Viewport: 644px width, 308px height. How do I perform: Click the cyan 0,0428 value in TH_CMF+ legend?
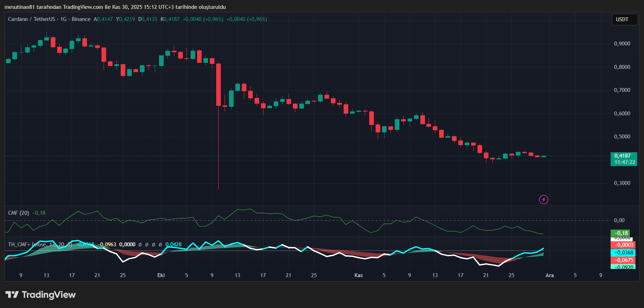pyautogui.click(x=173, y=244)
